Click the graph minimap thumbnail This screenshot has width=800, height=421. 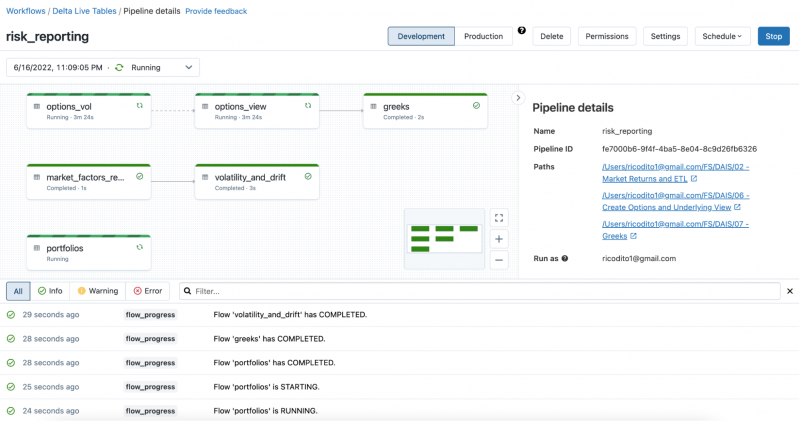444,238
